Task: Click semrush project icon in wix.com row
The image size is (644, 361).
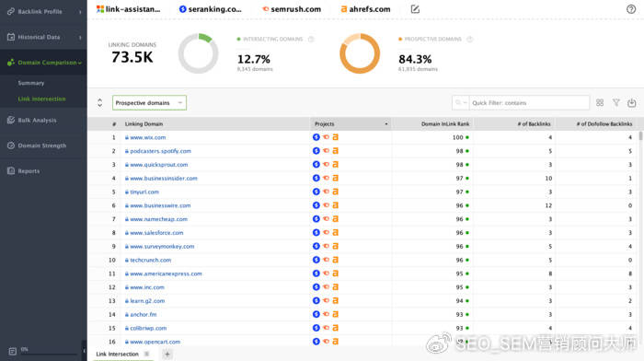Action: pyautogui.click(x=326, y=137)
